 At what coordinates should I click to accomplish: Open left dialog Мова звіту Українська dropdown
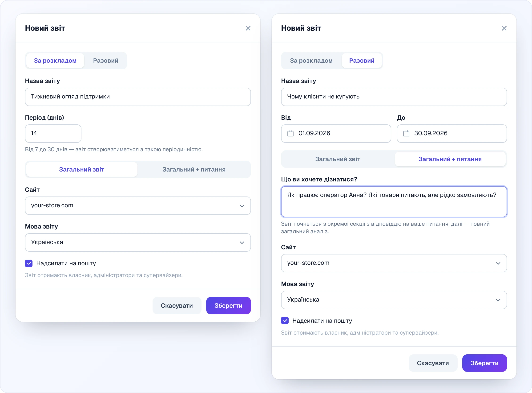138,242
